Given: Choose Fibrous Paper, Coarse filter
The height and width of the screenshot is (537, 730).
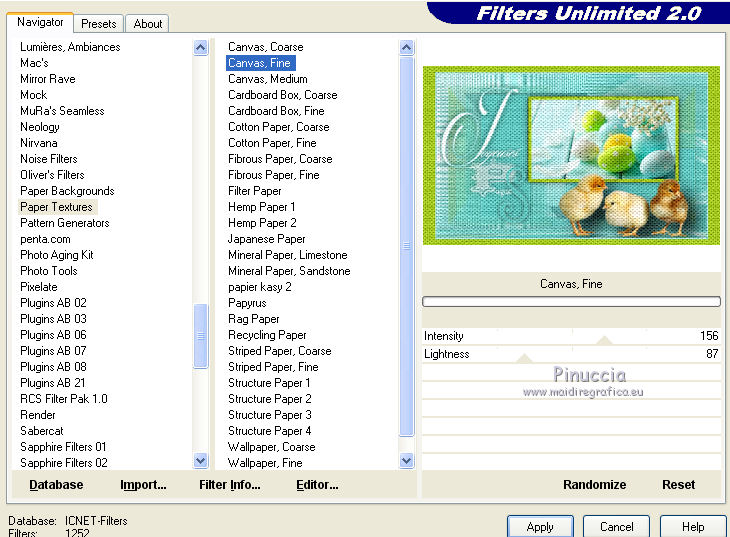Looking at the screenshot, I should (x=280, y=159).
